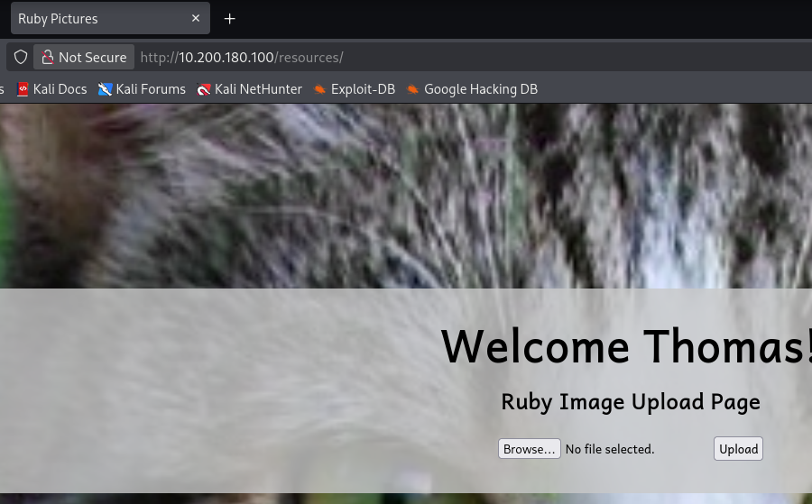The height and width of the screenshot is (504, 812).
Task: Click the tracking protection shield icon
Action: click(20, 57)
